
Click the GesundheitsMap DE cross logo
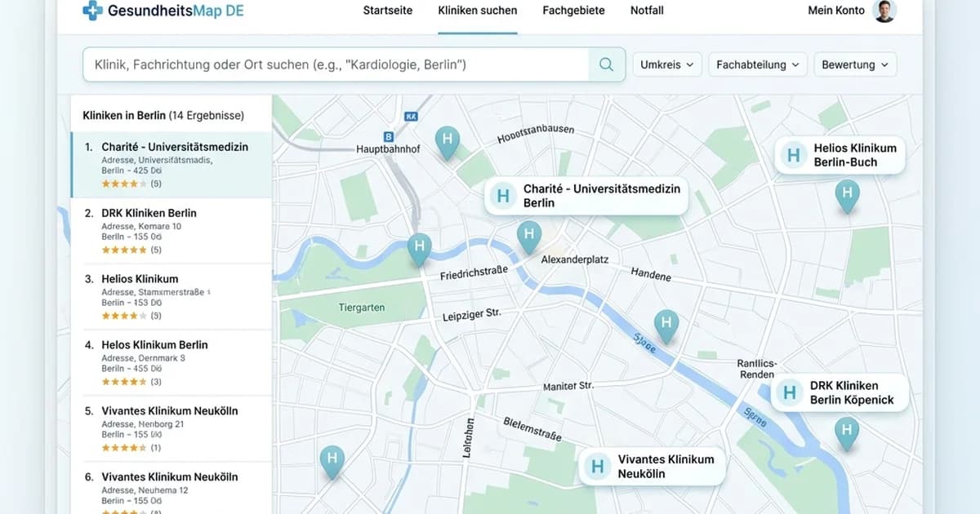93,11
